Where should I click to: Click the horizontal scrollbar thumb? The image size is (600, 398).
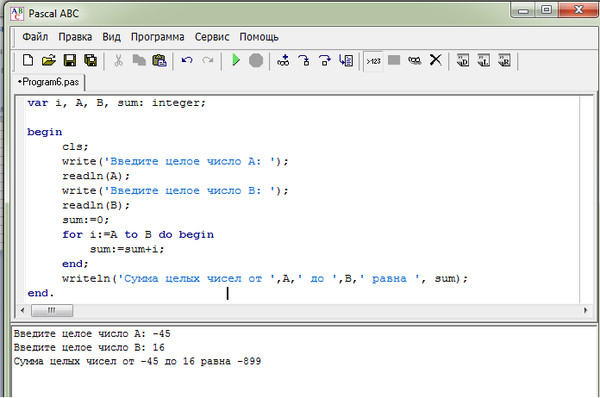point(52,310)
